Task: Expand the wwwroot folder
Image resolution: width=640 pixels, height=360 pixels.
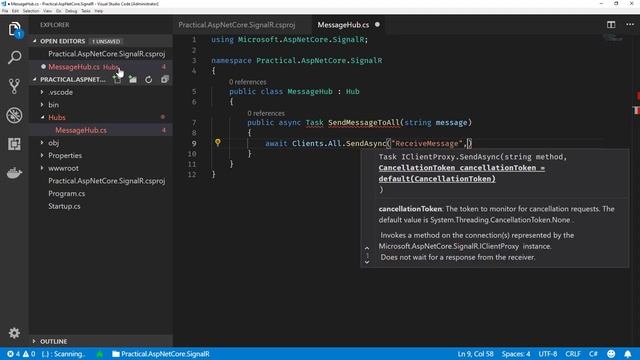Action: coord(42,168)
